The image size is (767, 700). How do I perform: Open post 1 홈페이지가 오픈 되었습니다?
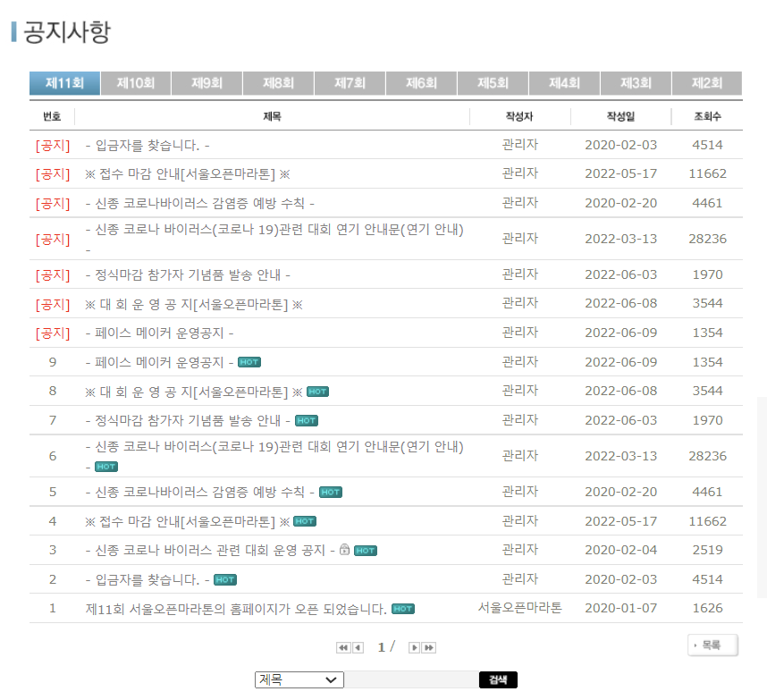(236, 609)
